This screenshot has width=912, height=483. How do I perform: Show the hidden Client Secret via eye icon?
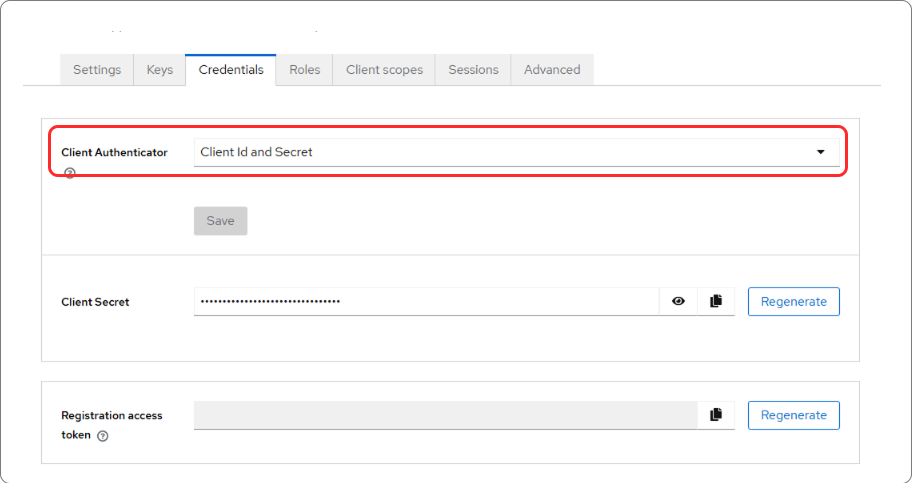[678, 301]
